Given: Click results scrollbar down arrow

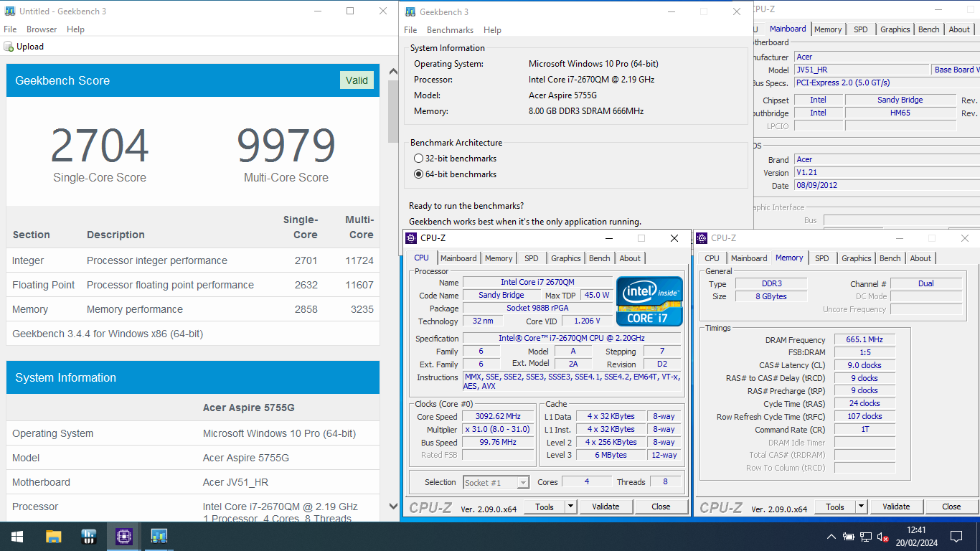Looking at the screenshot, I should click(x=392, y=506).
